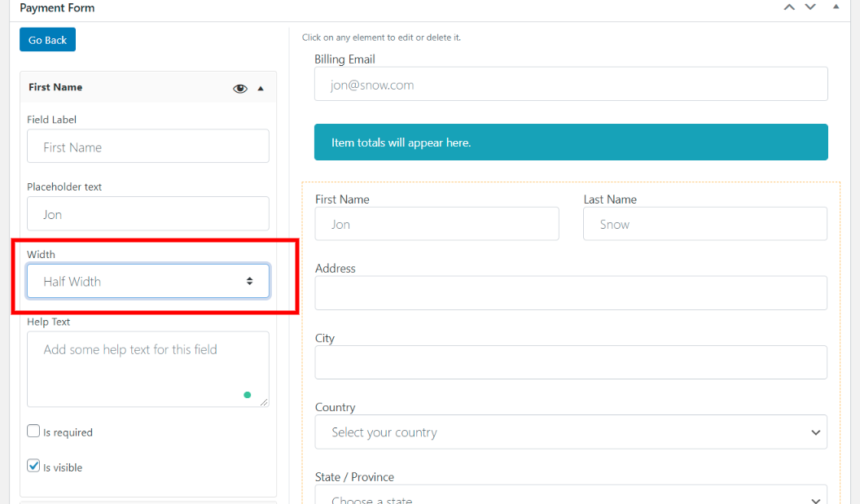Hide the First Name field using the eye icon
This screenshot has height=504, width=860.
239,87
